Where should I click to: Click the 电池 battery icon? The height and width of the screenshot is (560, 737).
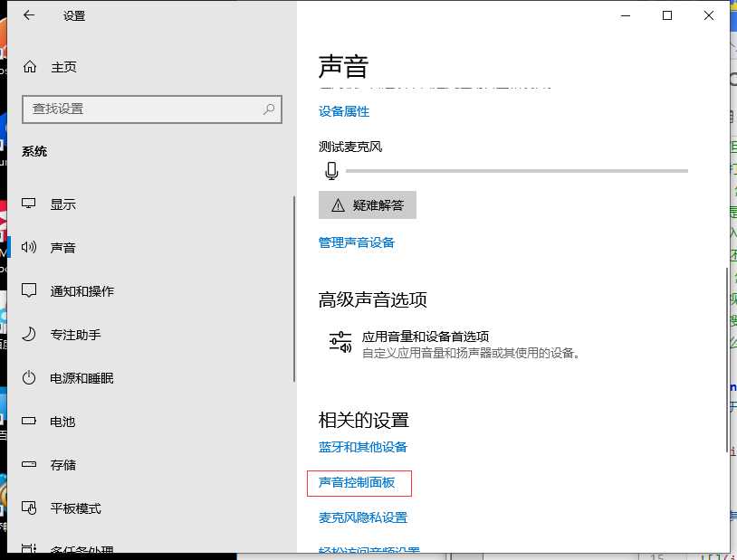click(x=29, y=421)
